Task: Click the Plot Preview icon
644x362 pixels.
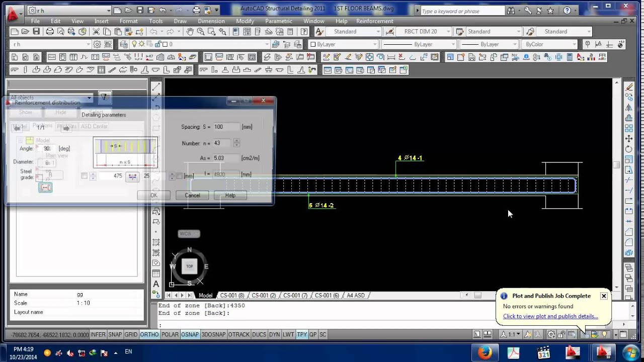Action: (61, 31)
